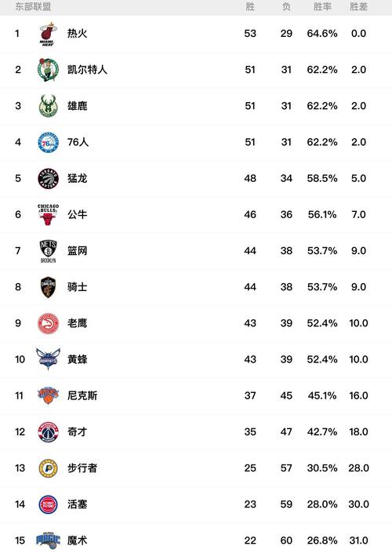The image size is (392, 557).
Task: Open the 步行者 team name link
Action: tap(82, 468)
